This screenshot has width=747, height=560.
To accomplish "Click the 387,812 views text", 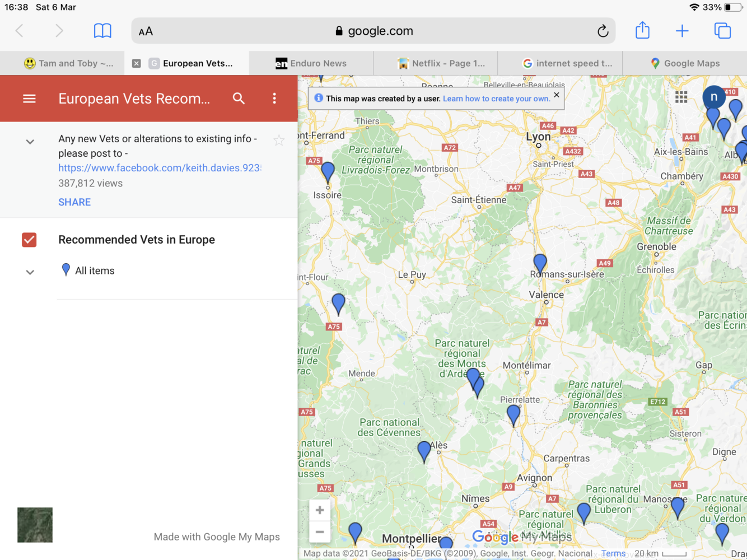I will coord(90,183).
